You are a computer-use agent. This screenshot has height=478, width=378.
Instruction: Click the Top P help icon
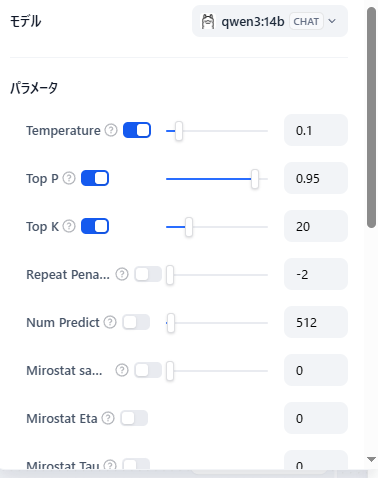(x=69, y=178)
